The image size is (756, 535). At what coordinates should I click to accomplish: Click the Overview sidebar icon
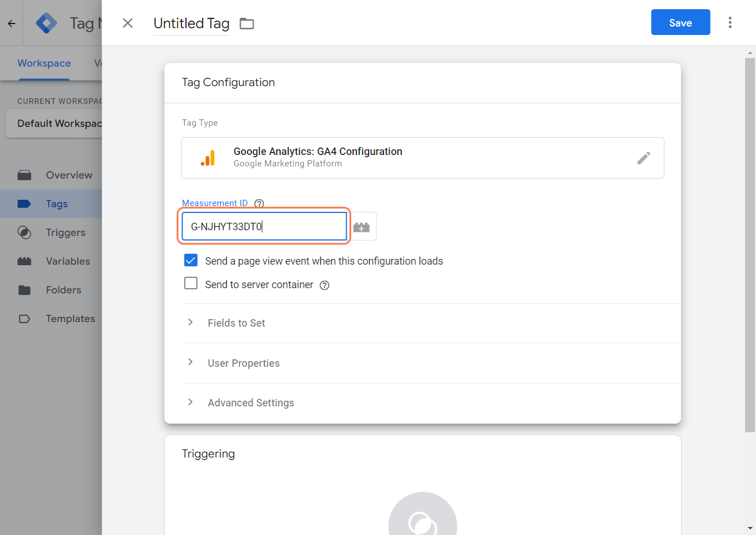pyautogui.click(x=24, y=175)
